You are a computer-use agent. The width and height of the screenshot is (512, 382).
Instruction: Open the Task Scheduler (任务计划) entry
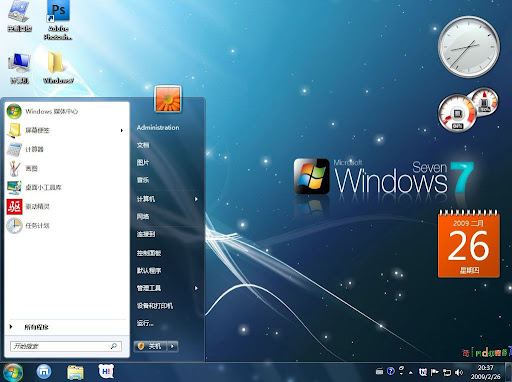[x=67, y=226]
